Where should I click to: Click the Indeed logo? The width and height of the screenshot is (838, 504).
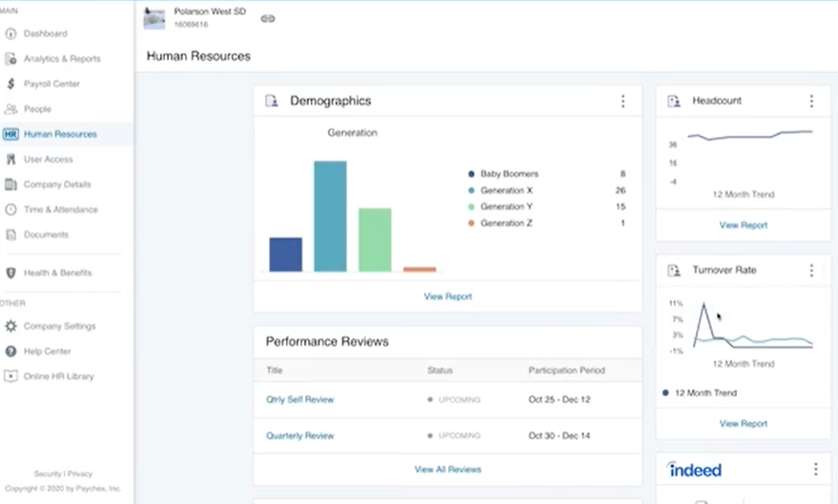point(695,470)
